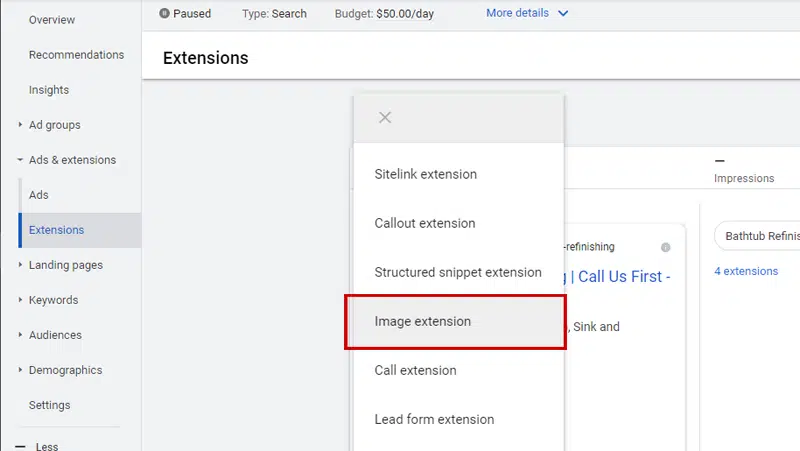Image resolution: width=800 pixels, height=451 pixels.
Task: Open the 4 extensions link
Action: point(746,271)
